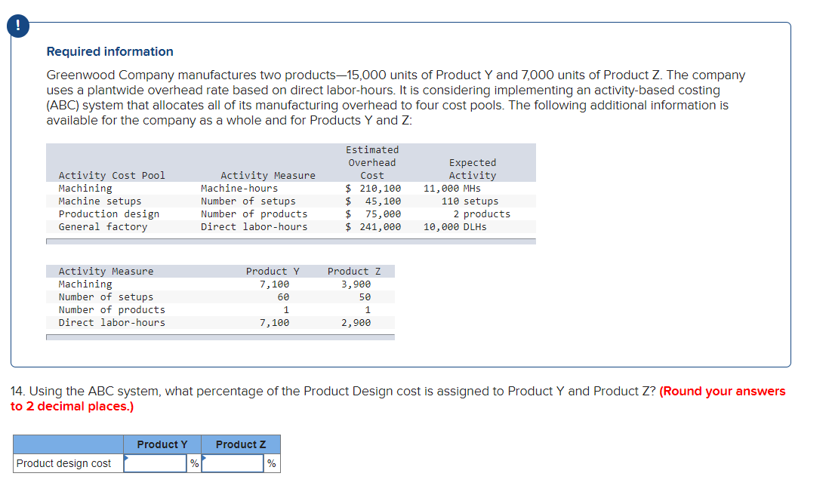
Task: Click the 60 setups value for Product Y
Action: [283, 297]
